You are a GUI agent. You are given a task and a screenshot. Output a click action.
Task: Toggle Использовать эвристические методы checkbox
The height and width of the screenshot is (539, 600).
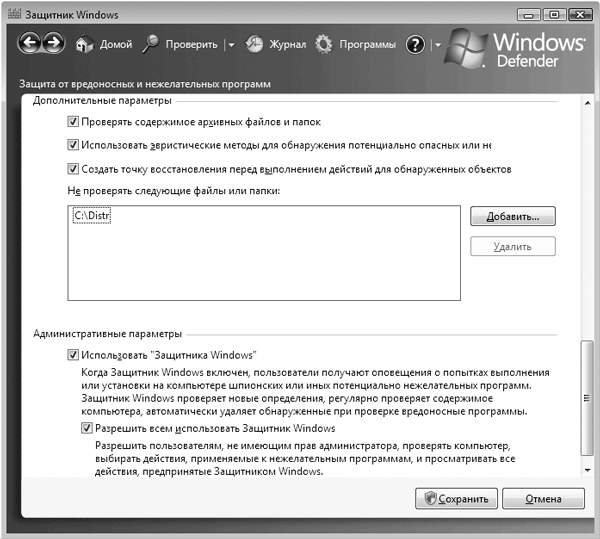pyautogui.click(x=73, y=145)
